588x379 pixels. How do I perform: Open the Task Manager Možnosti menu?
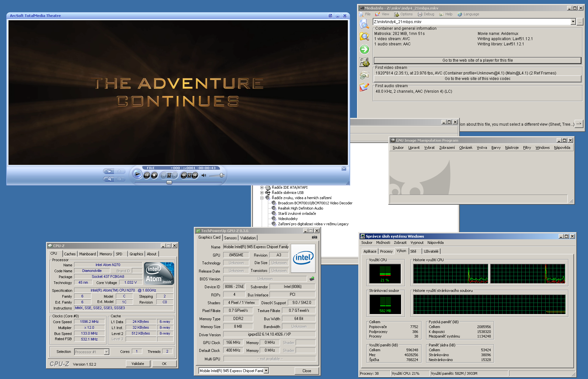[x=383, y=243]
